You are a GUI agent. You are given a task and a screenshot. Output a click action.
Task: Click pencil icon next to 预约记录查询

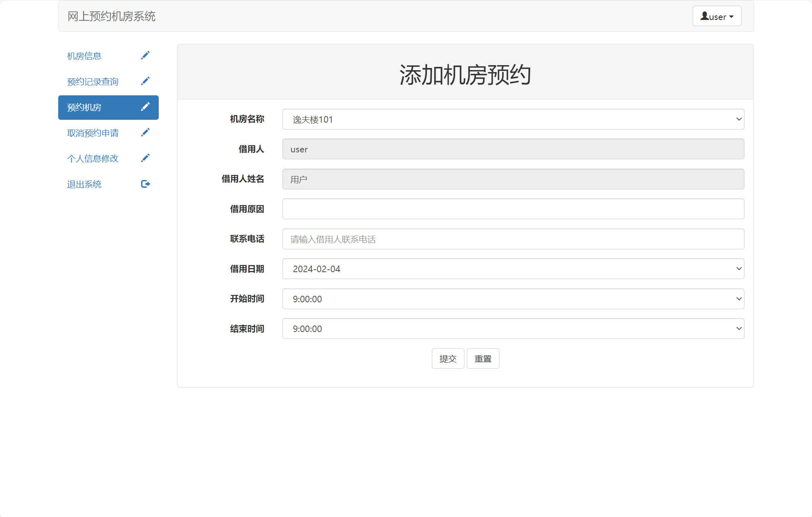pyautogui.click(x=145, y=81)
